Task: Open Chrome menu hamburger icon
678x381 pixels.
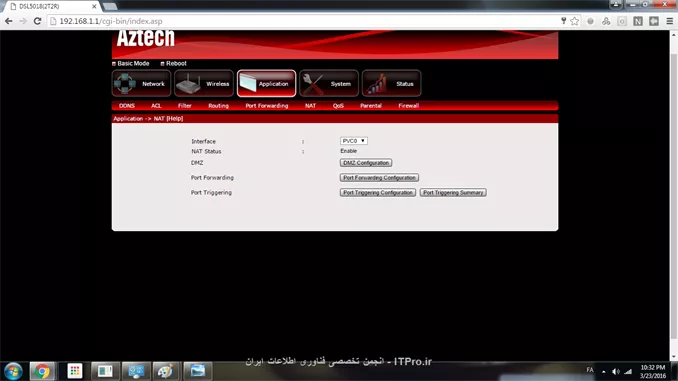Action: (x=669, y=21)
